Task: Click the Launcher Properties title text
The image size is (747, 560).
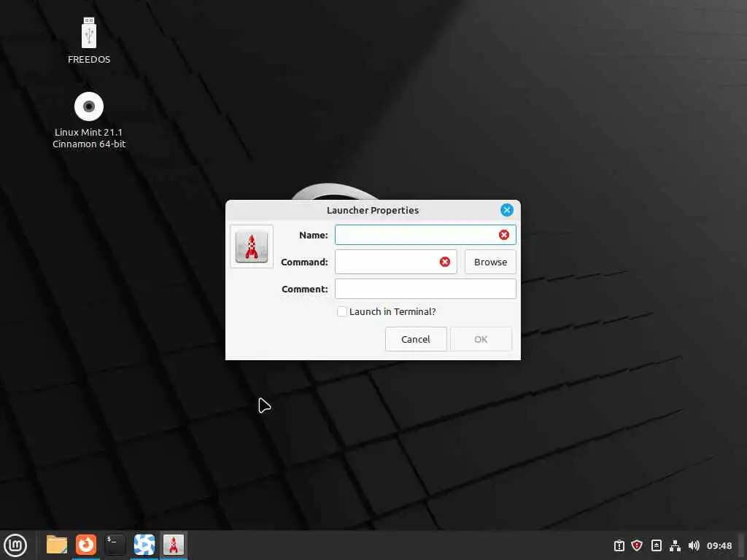Action: pos(373,211)
